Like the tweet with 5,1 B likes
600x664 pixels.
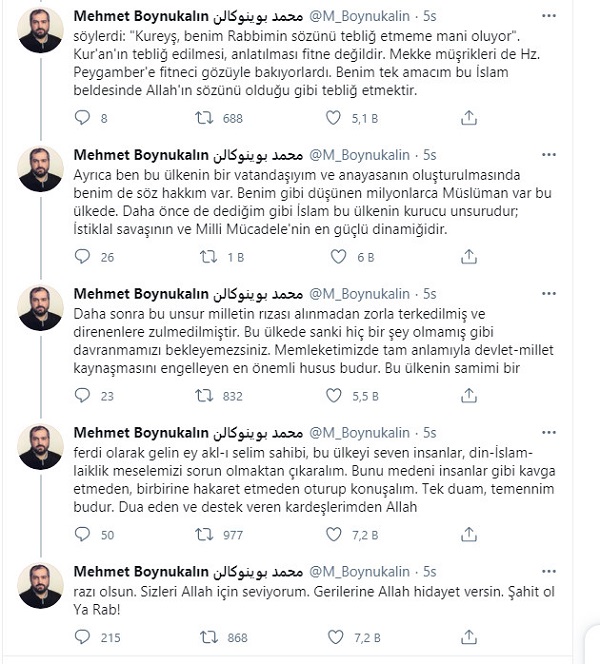pos(336,118)
